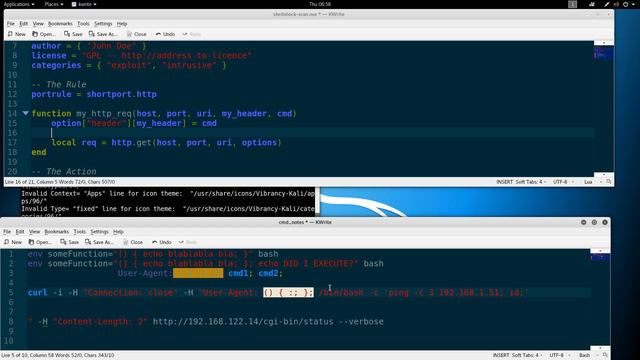Click workspace indicator 1 in top panel
Viewport: 640px width, 360px height.
coord(573,4)
